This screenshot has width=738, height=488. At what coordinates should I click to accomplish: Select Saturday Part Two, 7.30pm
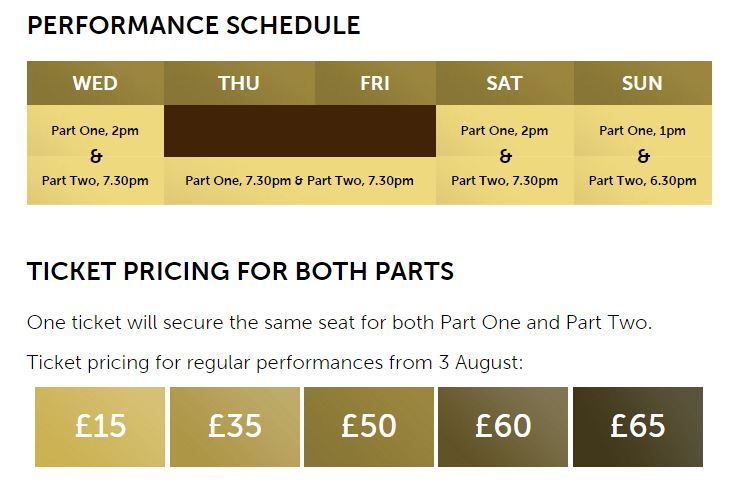tap(505, 181)
